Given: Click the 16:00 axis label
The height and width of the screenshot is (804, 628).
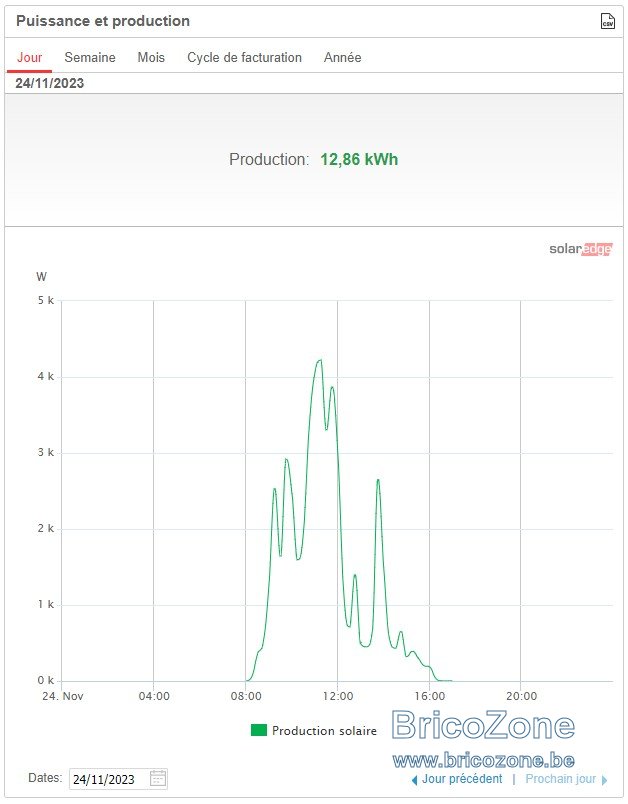Looking at the screenshot, I should tap(430, 696).
